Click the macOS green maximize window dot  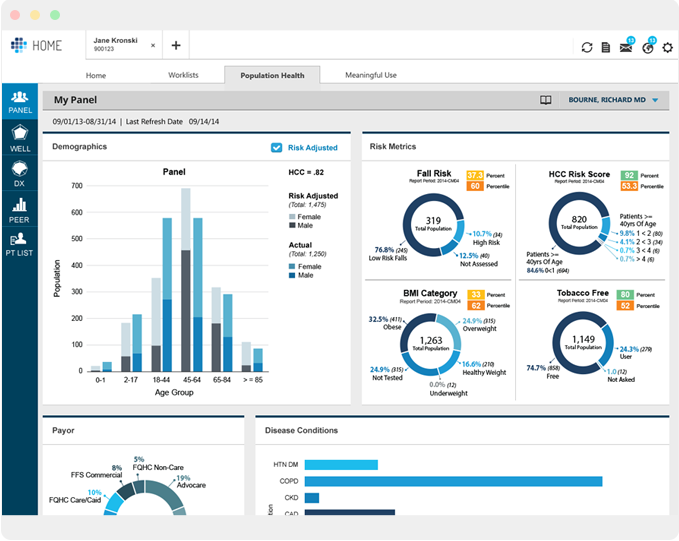(x=55, y=15)
